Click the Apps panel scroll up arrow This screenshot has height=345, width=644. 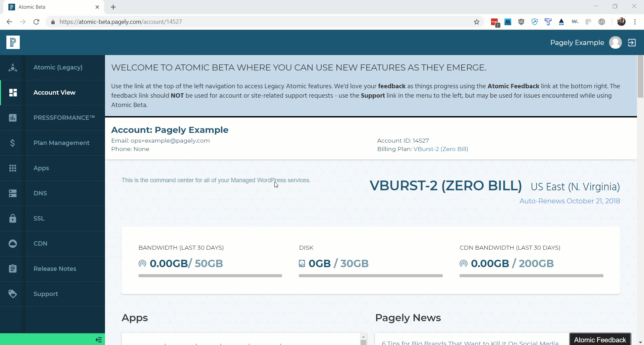point(363,337)
